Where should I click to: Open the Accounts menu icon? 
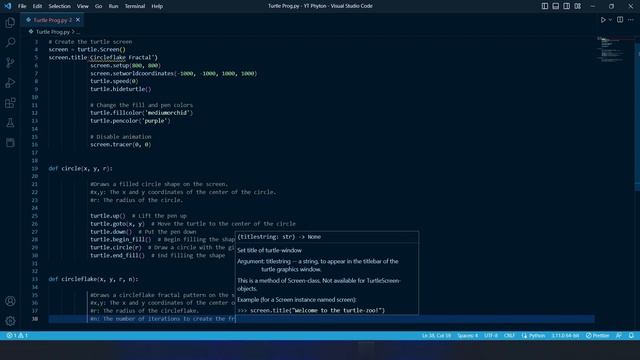click(x=10, y=301)
